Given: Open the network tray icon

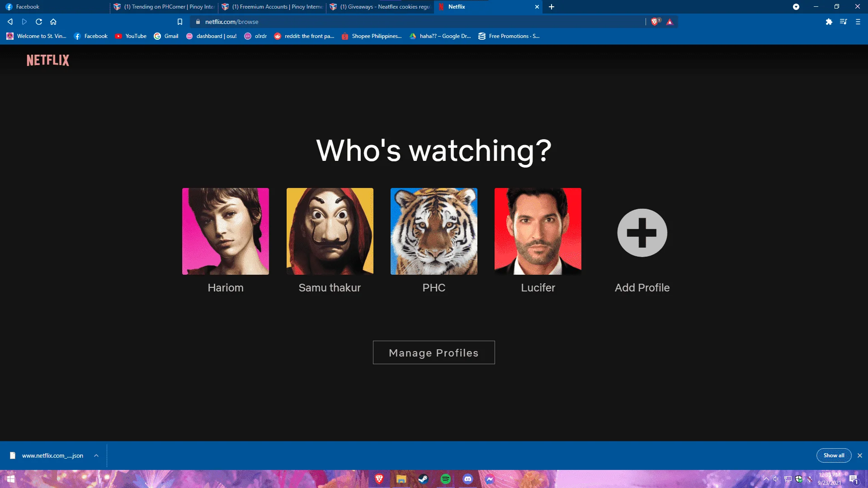Looking at the screenshot, I should [x=788, y=479].
